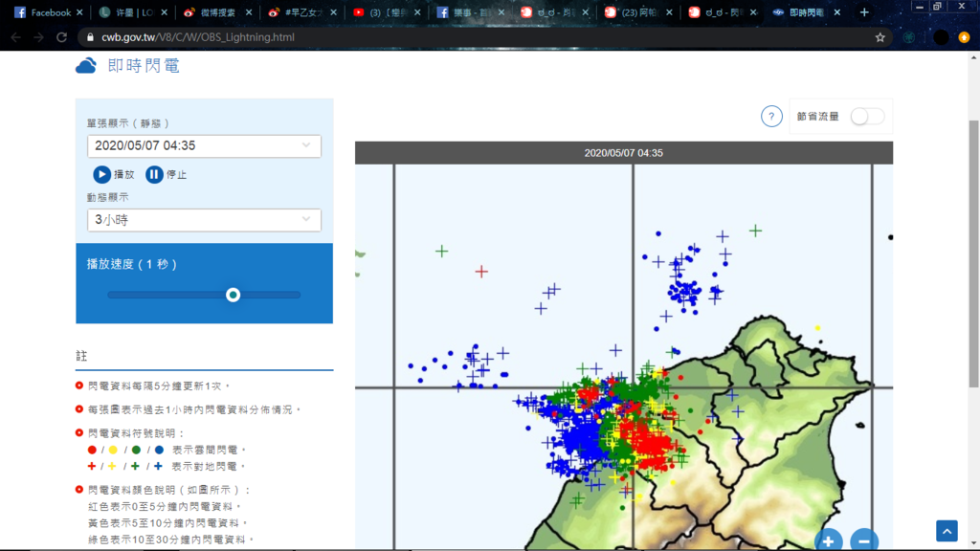Click the orange extension icon in toolbar
980x551 pixels.
(964, 37)
